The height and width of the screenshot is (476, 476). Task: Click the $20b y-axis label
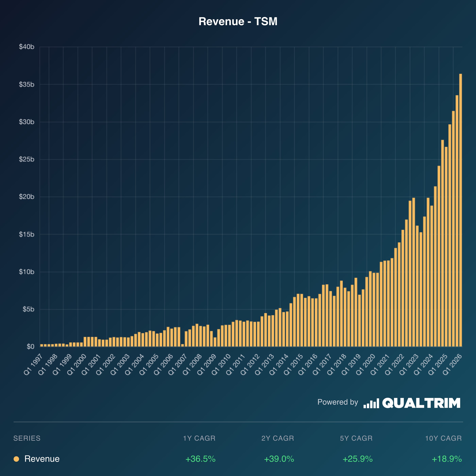point(27,197)
